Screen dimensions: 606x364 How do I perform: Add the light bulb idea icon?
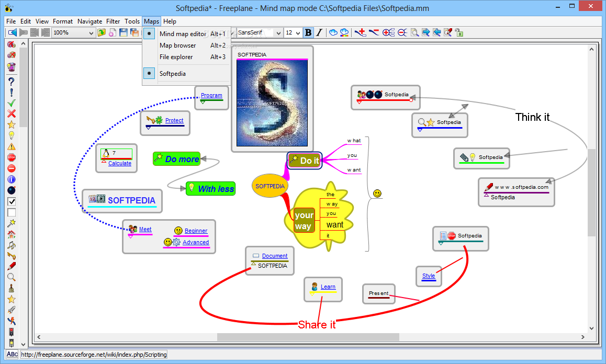coord(11,135)
